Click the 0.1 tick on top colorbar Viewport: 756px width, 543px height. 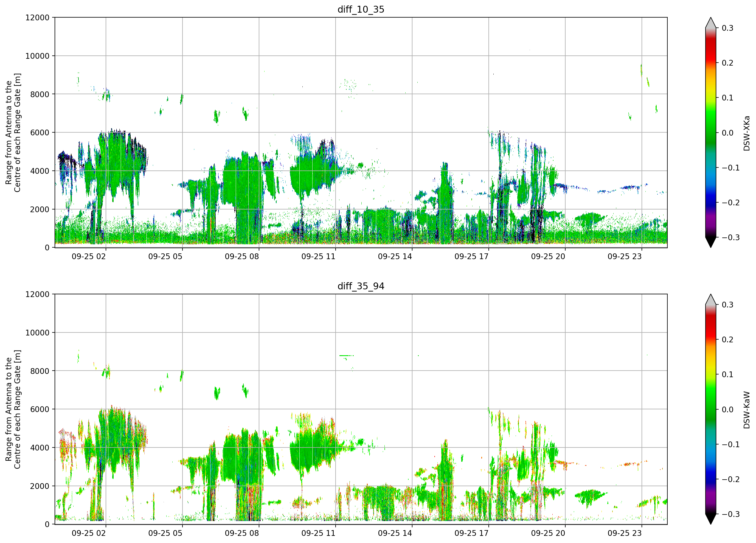click(x=728, y=98)
